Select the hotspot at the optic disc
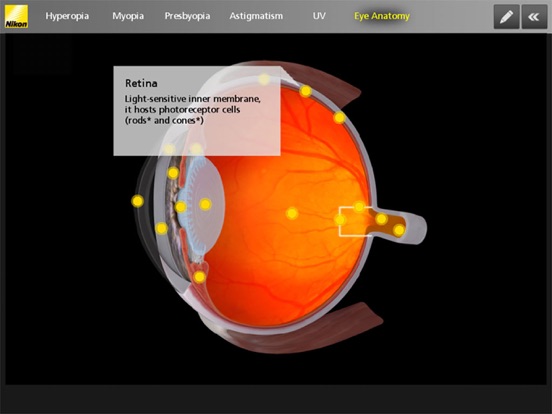 tap(340, 220)
